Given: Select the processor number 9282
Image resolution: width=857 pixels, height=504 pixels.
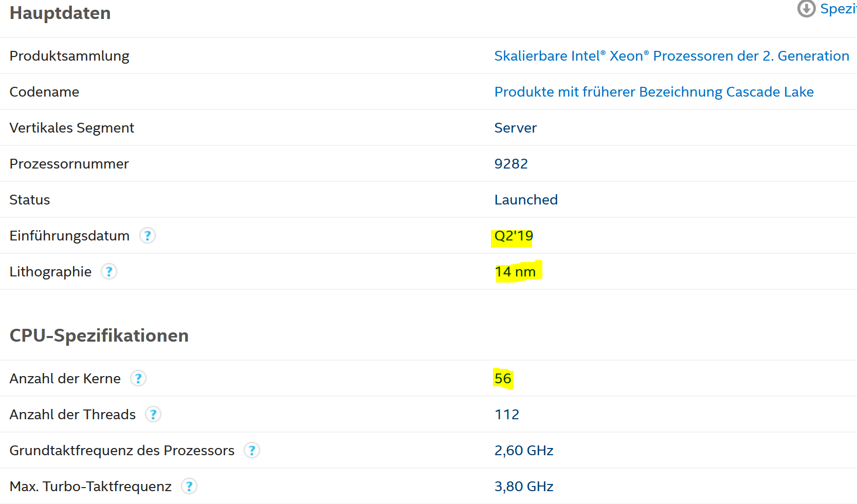Looking at the screenshot, I should 511,163.
